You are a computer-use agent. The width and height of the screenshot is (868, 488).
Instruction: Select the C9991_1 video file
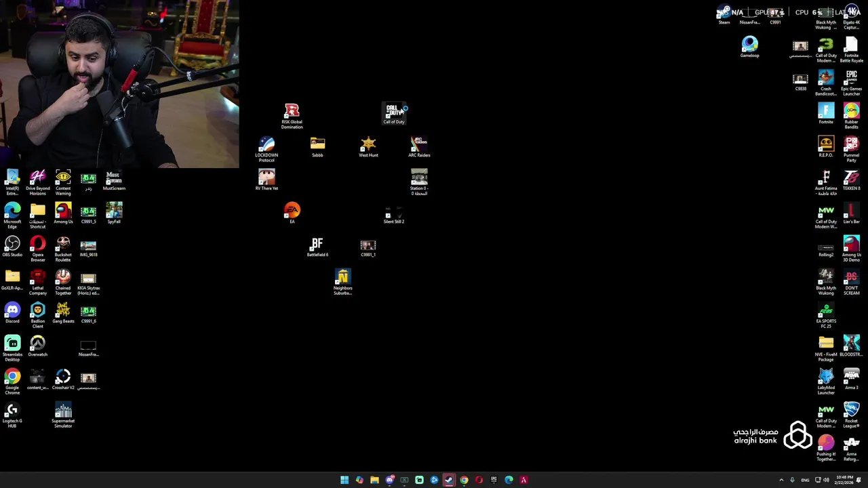pos(368,247)
